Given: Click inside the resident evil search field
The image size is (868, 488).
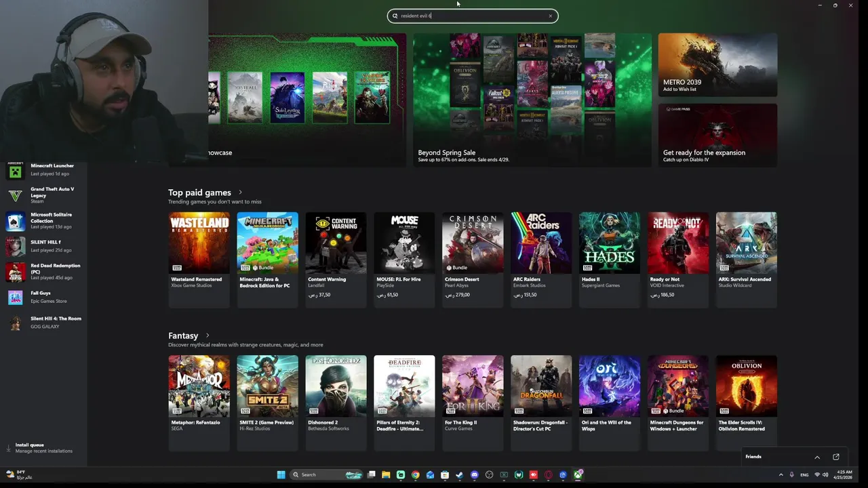Looking at the screenshot, I should [473, 16].
